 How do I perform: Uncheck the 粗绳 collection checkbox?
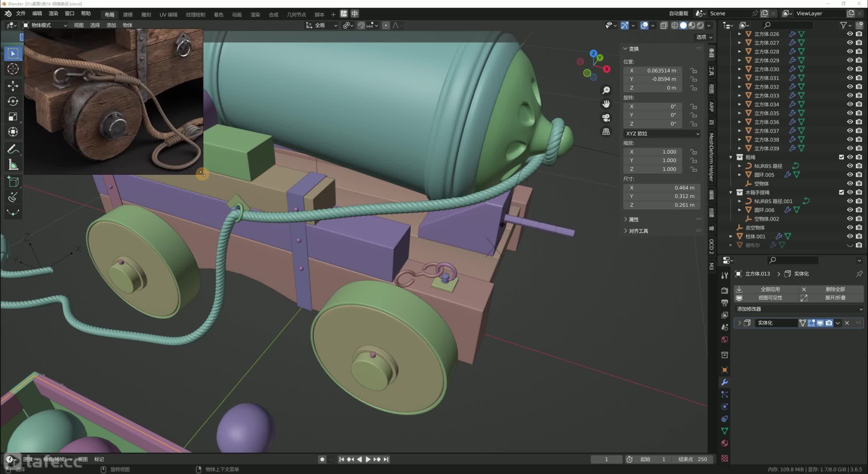pyautogui.click(x=841, y=157)
